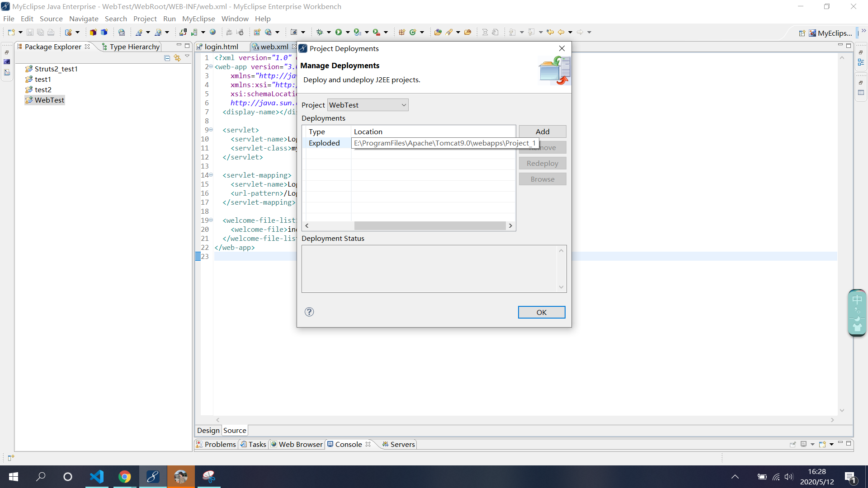The height and width of the screenshot is (488, 868).
Task: Click the taskbar search magnifier icon
Action: (x=41, y=477)
